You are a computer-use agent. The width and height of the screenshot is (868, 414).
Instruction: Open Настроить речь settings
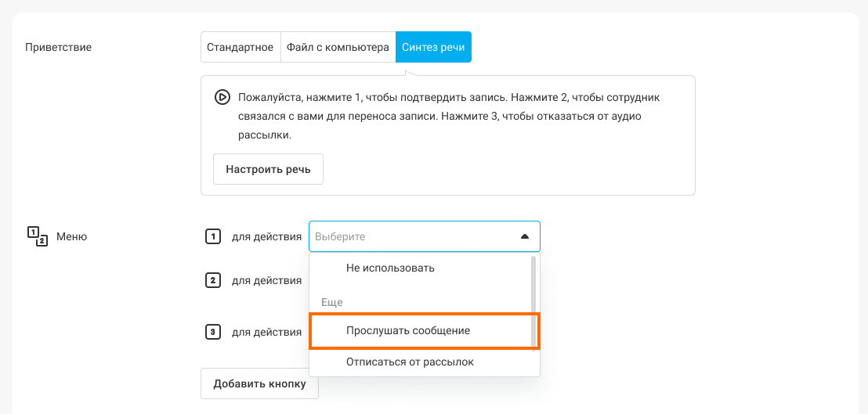click(x=268, y=169)
